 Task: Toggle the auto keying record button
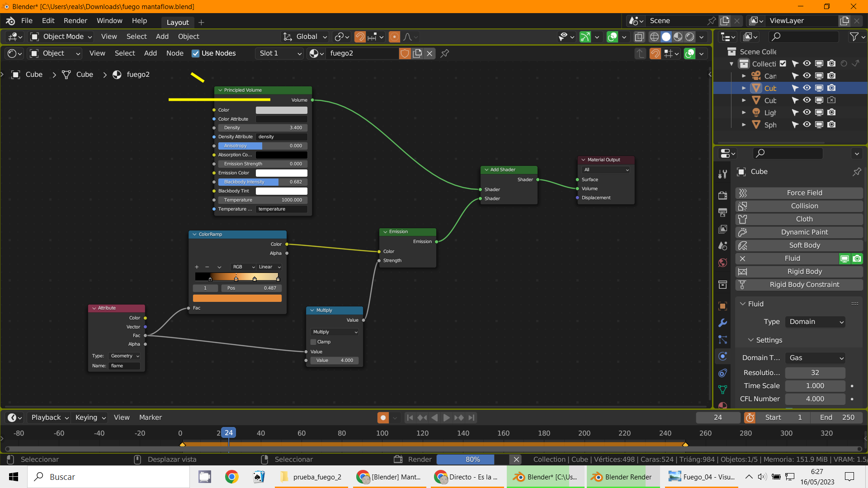[383, 418]
